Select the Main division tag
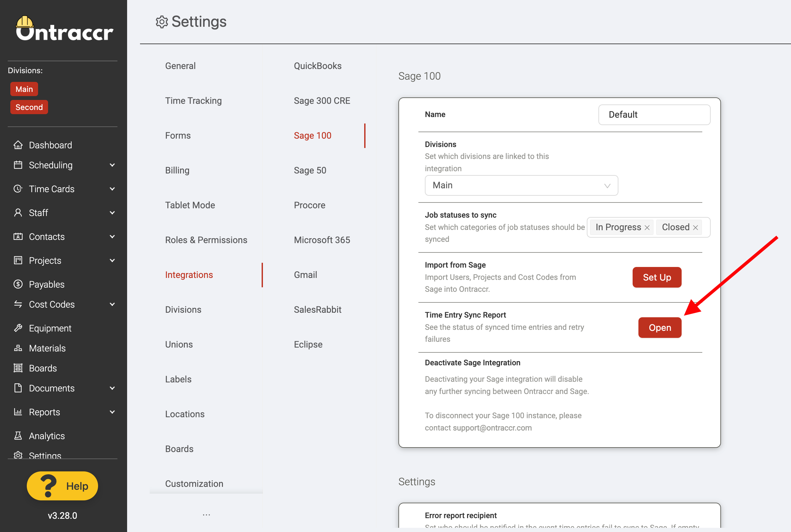The height and width of the screenshot is (532, 791). click(24, 89)
